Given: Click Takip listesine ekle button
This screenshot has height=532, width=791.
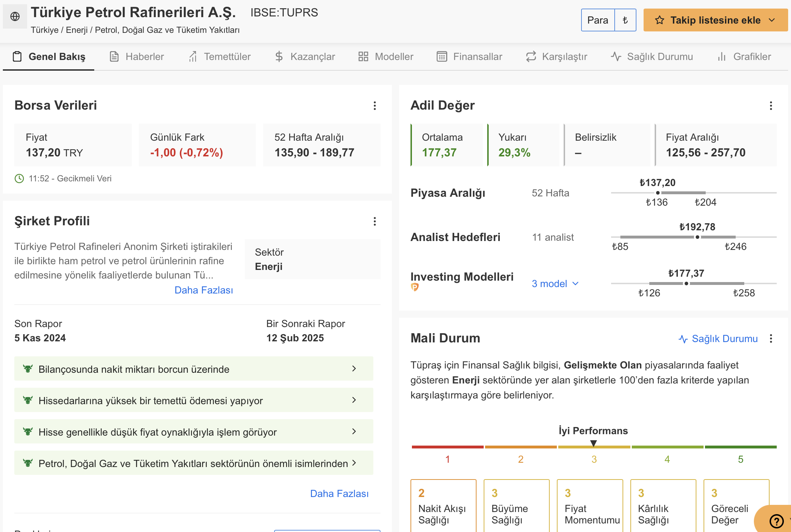Looking at the screenshot, I should click(x=715, y=20).
